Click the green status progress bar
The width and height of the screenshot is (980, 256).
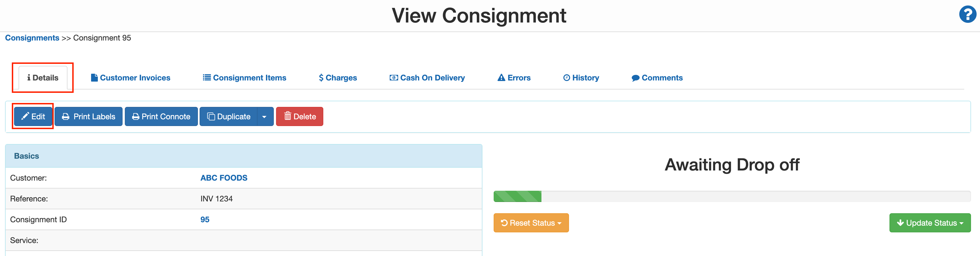click(517, 196)
